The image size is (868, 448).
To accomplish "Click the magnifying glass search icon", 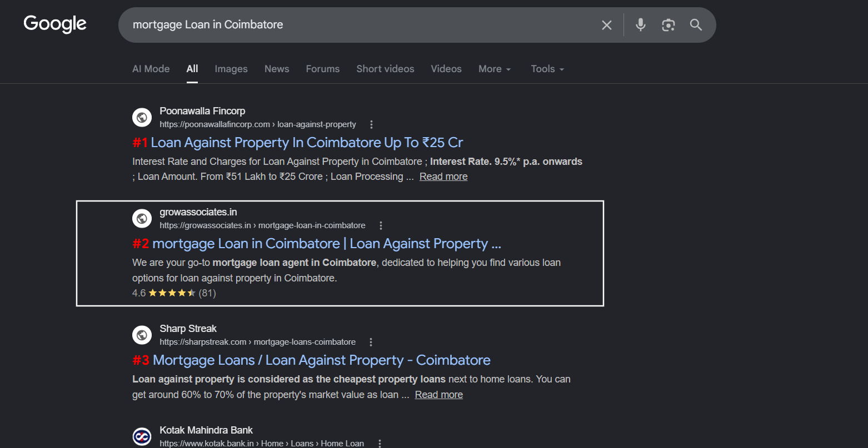I will (x=696, y=24).
